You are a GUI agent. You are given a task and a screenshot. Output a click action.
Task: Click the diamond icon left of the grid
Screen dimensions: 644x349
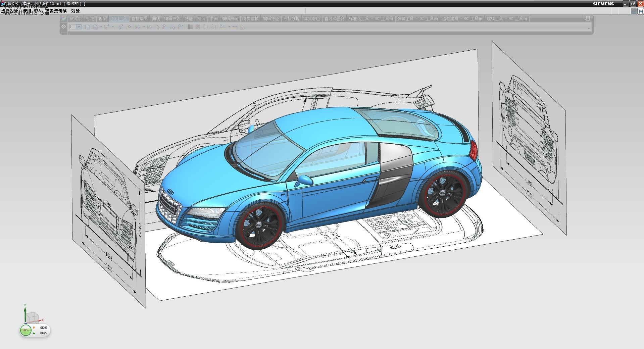180,27
